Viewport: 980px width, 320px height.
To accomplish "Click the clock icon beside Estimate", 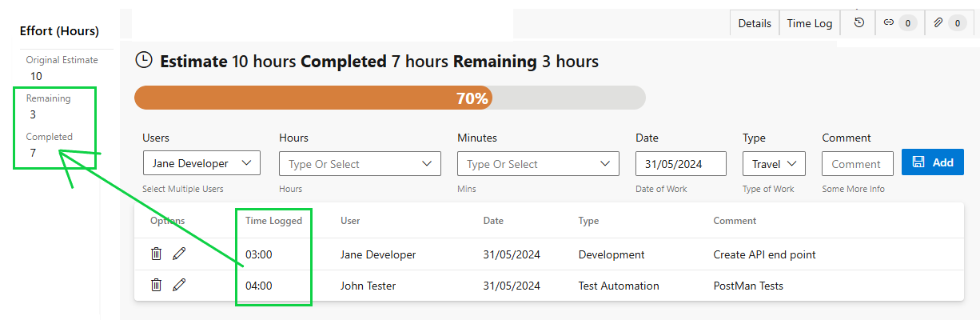I will point(143,61).
